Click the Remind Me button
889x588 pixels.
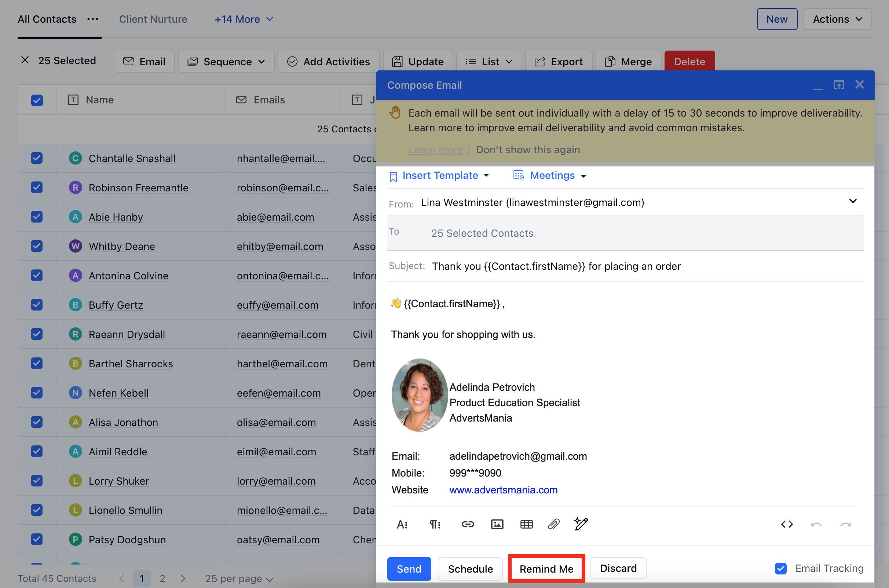coord(546,569)
